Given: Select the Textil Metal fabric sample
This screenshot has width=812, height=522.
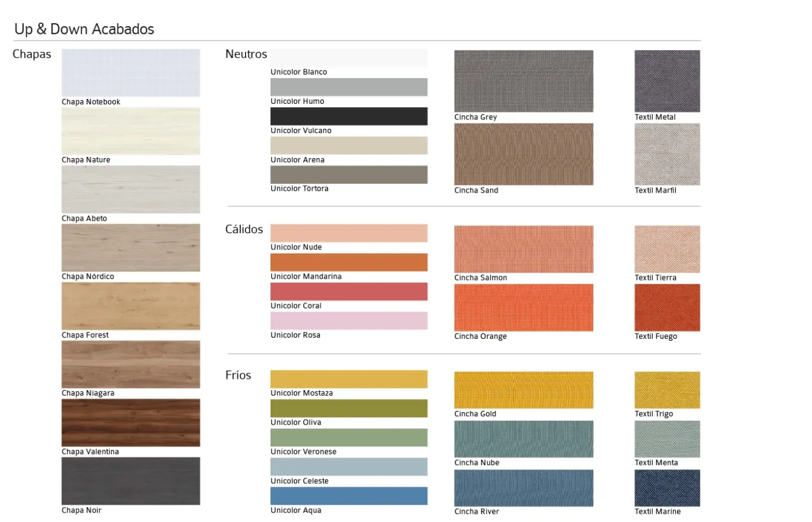Looking at the screenshot, I should tap(667, 81).
